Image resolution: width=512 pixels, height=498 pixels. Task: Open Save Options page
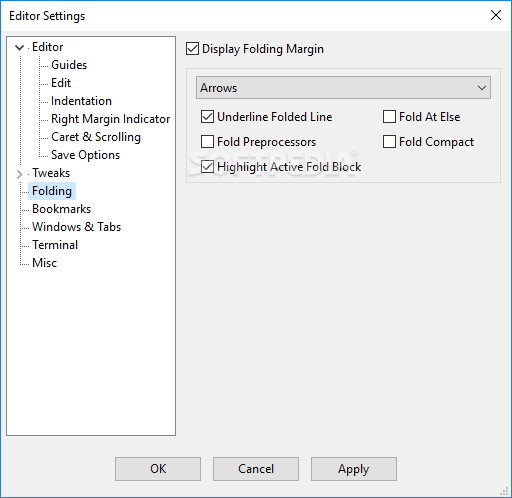(85, 155)
